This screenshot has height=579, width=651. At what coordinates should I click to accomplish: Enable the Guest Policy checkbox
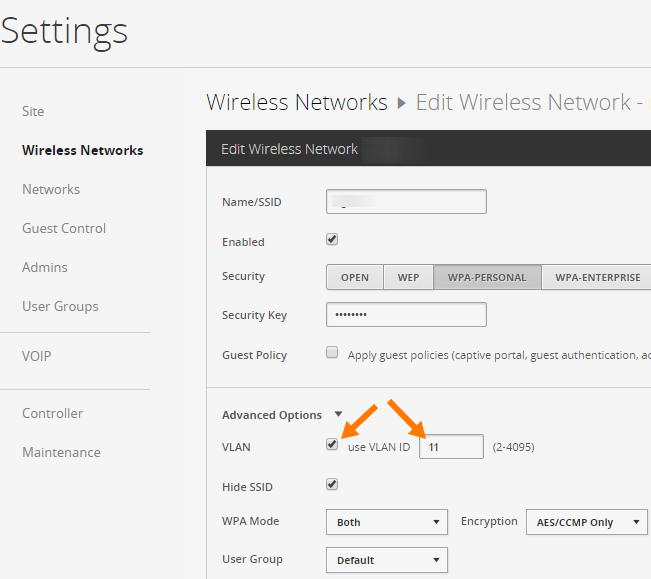click(x=332, y=353)
